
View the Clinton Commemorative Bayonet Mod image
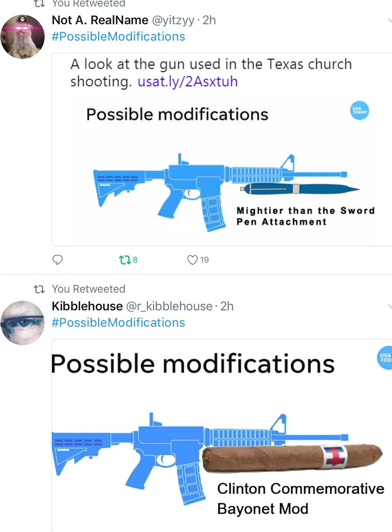point(222,435)
